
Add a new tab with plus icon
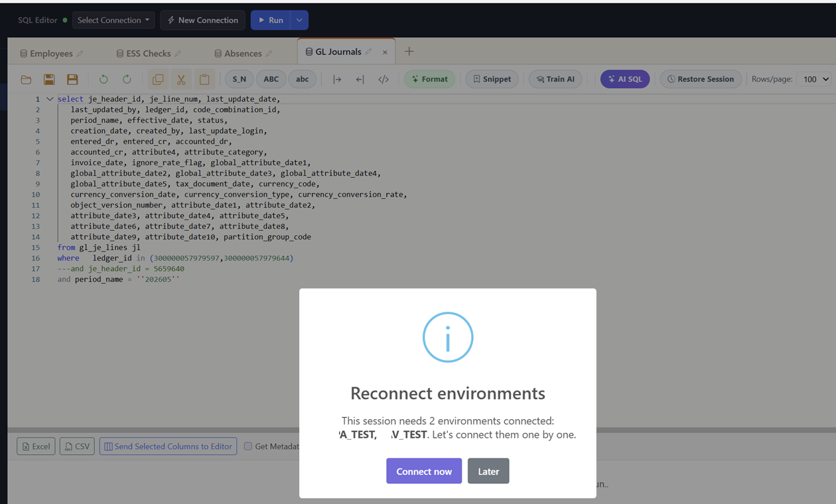pyautogui.click(x=409, y=52)
